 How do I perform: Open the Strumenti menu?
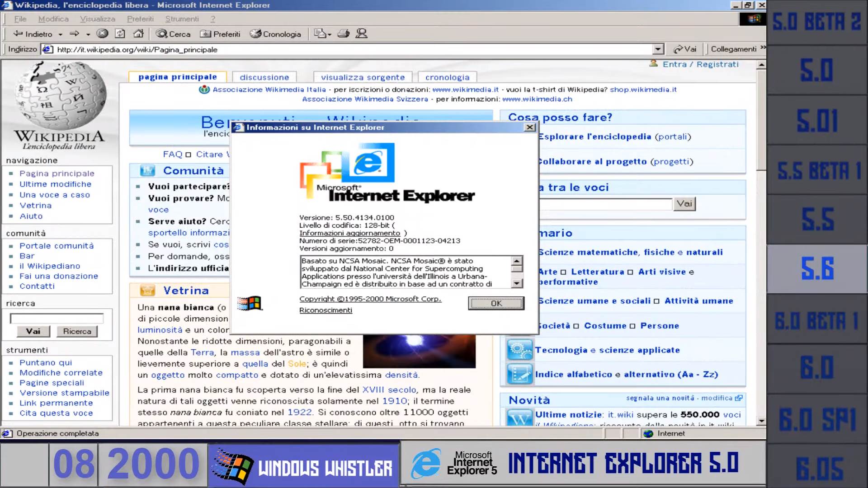[182, 19]
